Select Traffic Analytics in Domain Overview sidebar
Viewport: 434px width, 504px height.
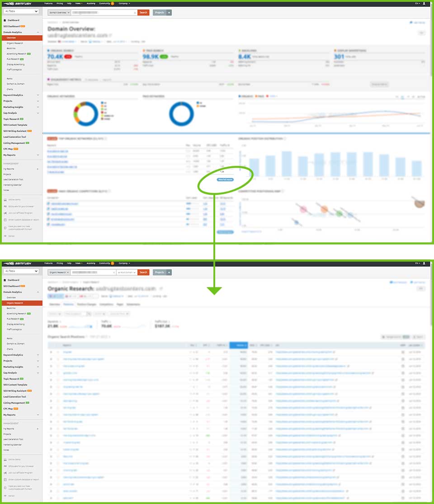pyautogui.click(x=14, y=70)
